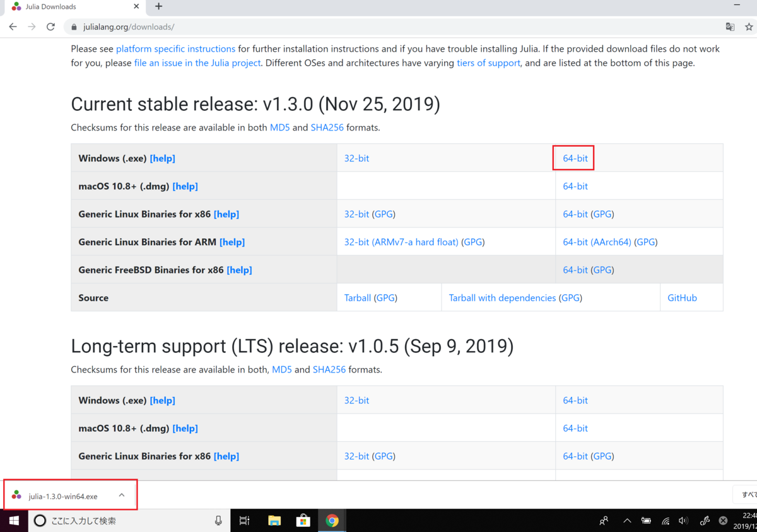This screenshot has width=757, height=532.
Task: Download 32-bit ARMv7-a hard float binary
Action: [x=401, y=241]
